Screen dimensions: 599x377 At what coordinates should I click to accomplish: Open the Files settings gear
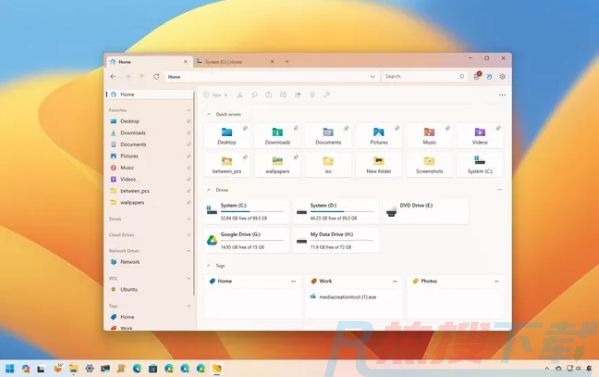point(502,77)
